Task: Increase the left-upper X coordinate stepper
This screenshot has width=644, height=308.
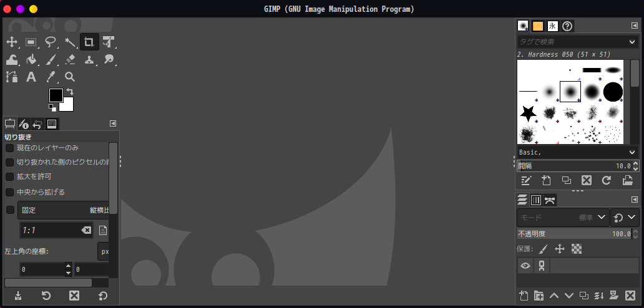Action: click(x=69, y=266)
